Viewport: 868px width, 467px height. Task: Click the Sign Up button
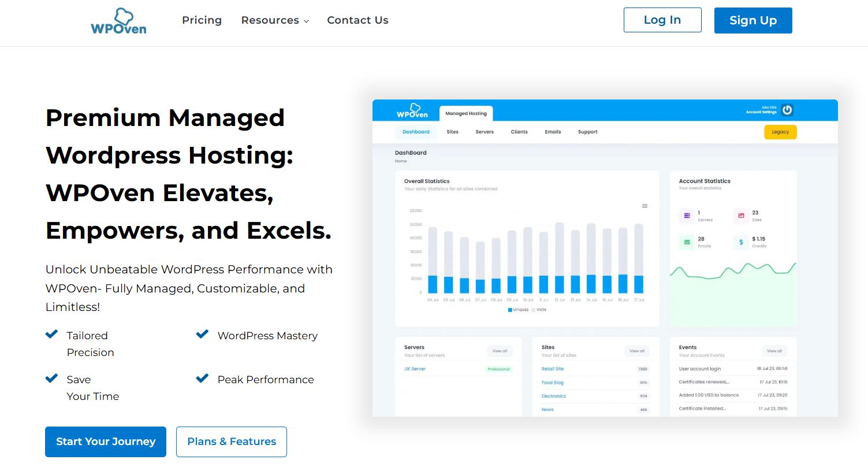click(x=753, y=20)
